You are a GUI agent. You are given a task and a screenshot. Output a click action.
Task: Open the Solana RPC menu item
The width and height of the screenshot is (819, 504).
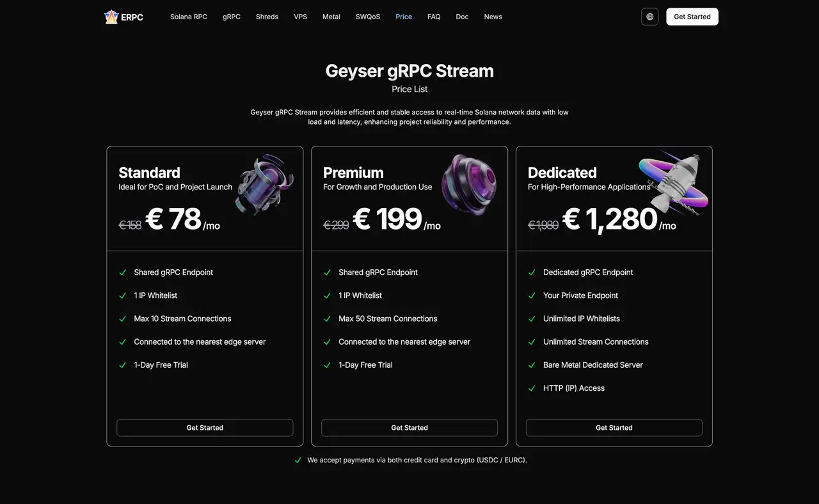189,17
